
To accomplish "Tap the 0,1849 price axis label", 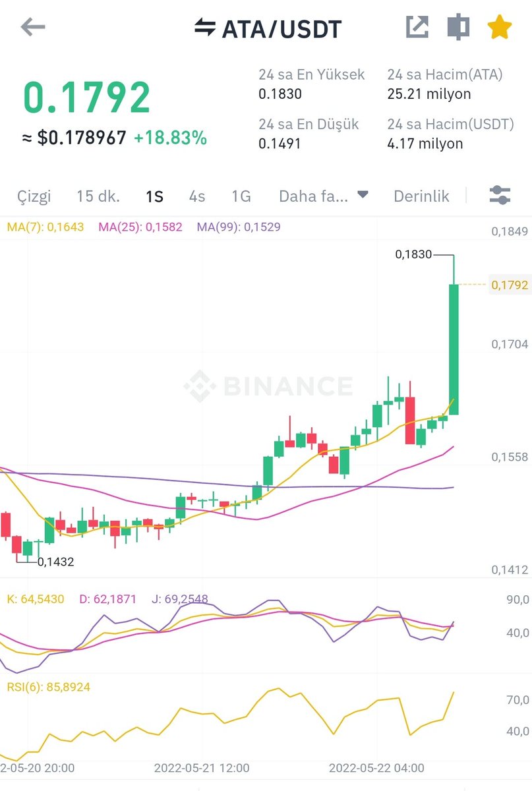I will tap(510, 231).
